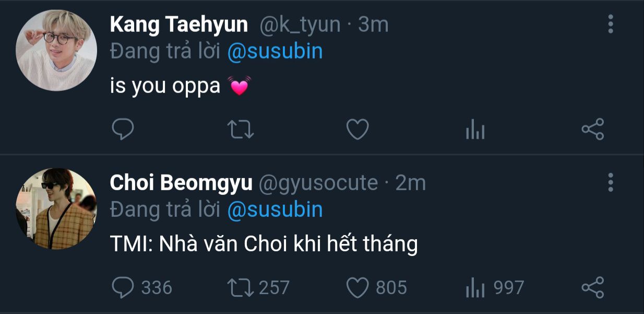Open Choi Beomgyu's profile picture
This screenshot has width=644, height=314.
(x=56, y=208)
